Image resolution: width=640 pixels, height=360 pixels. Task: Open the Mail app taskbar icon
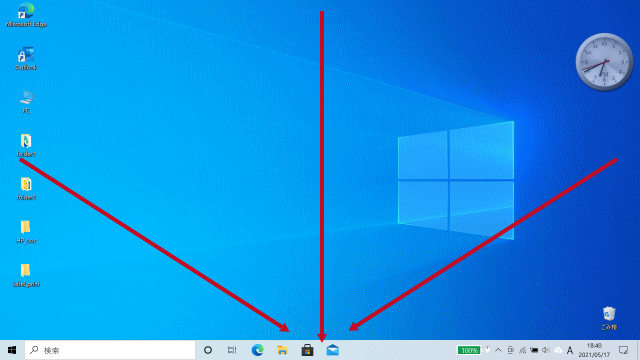click(x=333, y=350)
